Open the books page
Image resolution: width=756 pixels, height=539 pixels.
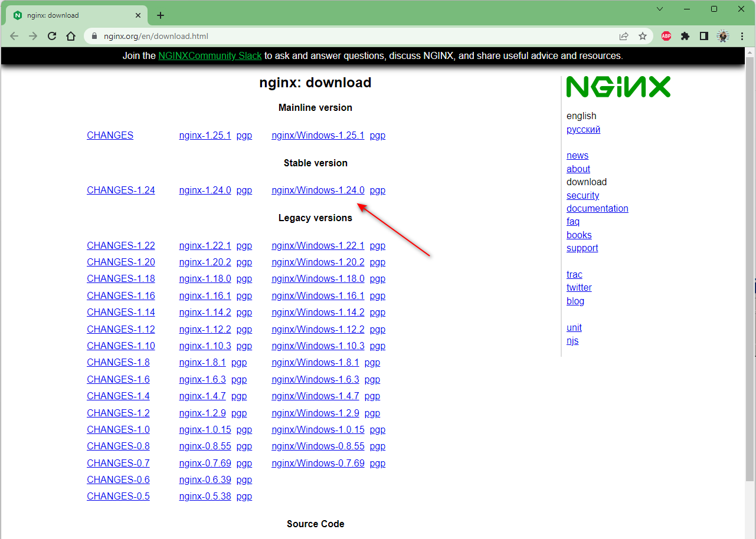(x=579, y=235)
